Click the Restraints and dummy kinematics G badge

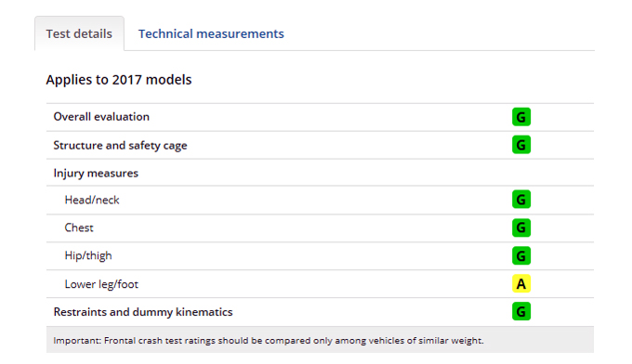tap(521, 311)
